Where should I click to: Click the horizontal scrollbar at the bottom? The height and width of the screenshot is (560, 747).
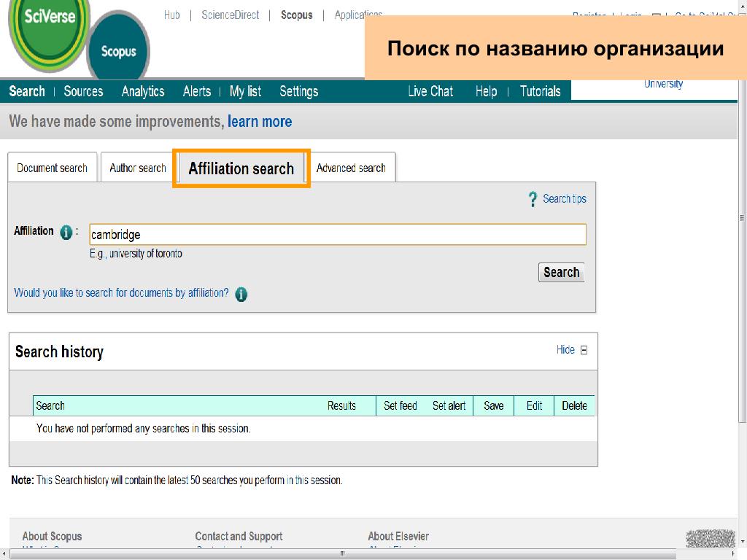point(342,554)
